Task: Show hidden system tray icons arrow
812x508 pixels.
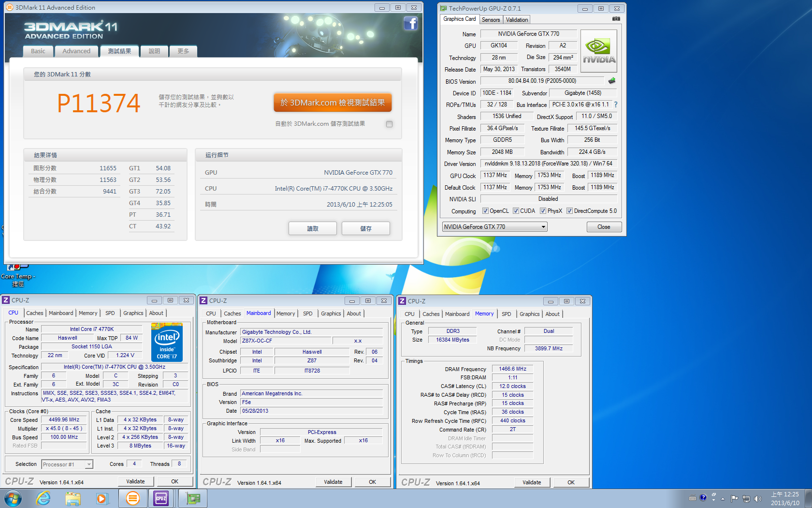Action: (723, 498)
